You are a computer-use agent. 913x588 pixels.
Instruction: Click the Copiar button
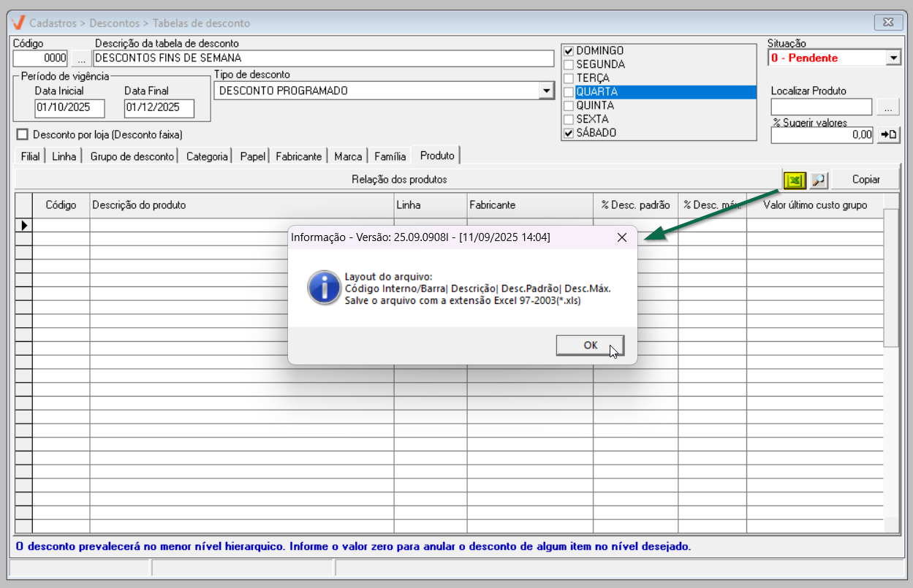(x=865, y=180)
